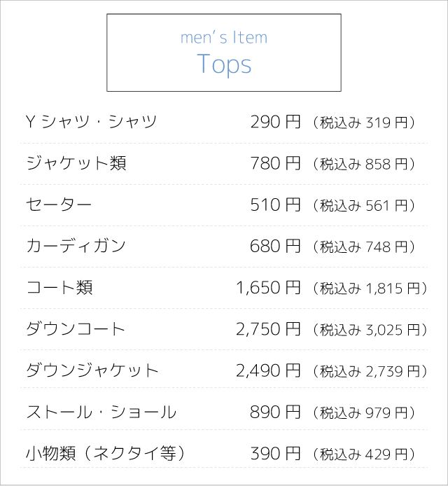Click the 290 円 price

pyautogui.click(x=275, y=123)
